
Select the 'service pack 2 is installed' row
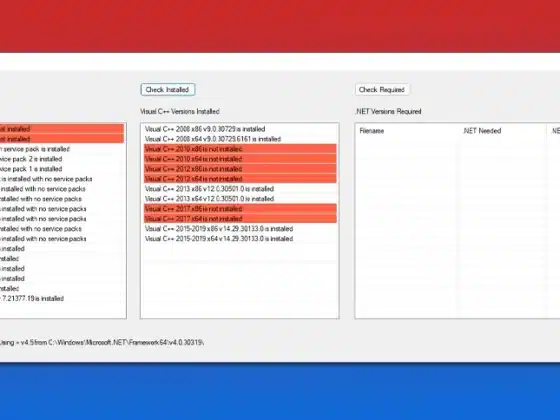tap(62, 159)
